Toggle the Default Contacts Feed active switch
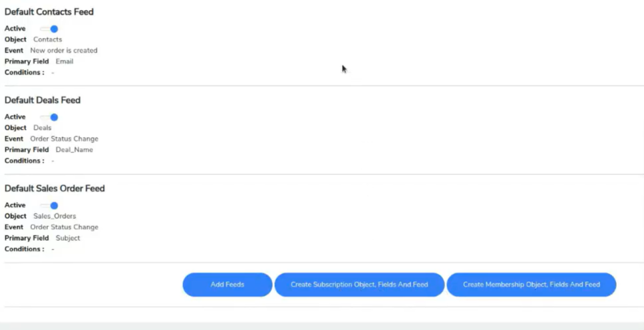644x330 pixels. click(x=50, y=29)
